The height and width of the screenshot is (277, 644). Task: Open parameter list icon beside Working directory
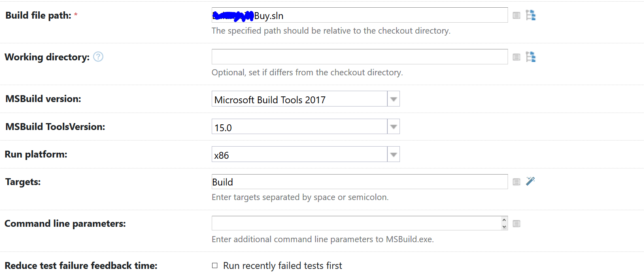point(516,57)
